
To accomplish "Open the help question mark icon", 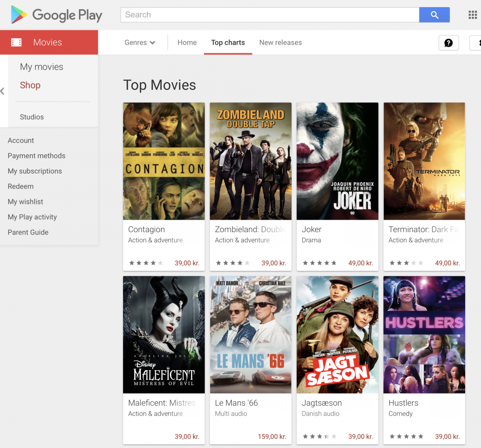I will (x=449, y=43).
